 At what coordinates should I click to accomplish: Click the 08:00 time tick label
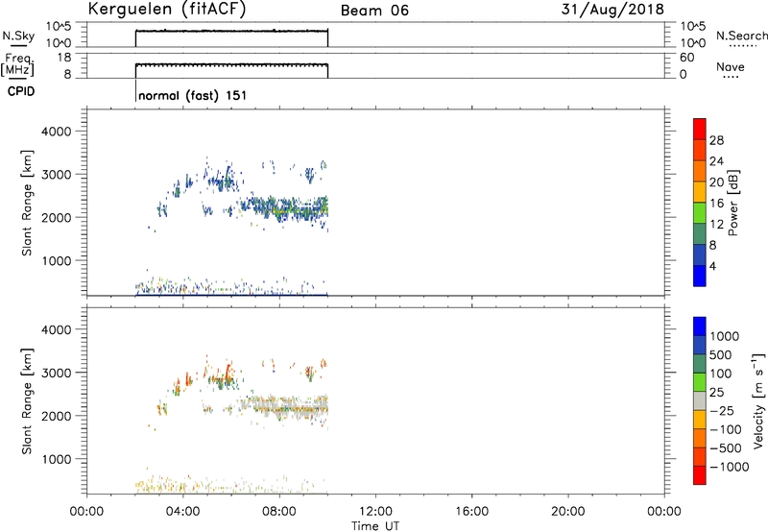[x=279, y=512]
